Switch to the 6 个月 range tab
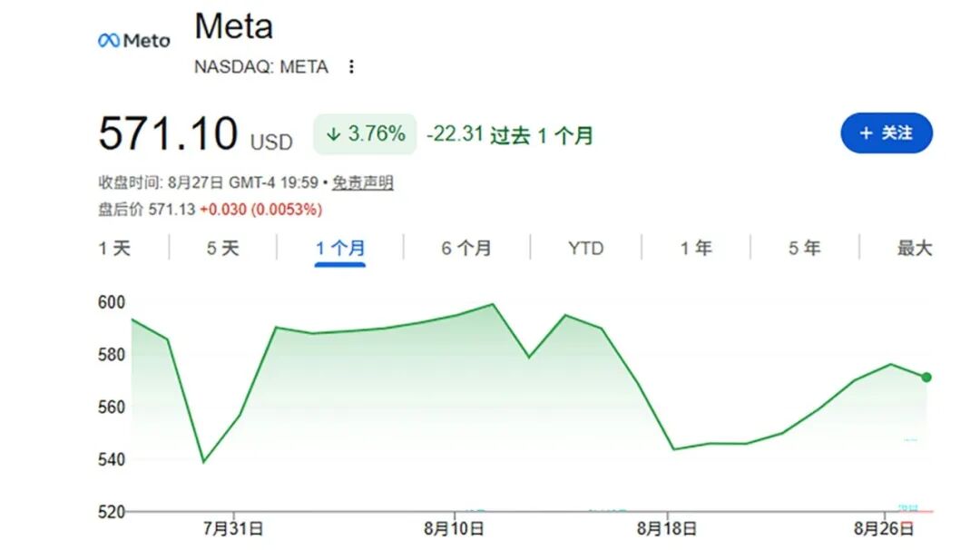This screenshot has height=550, width=980. click(466, 248)
